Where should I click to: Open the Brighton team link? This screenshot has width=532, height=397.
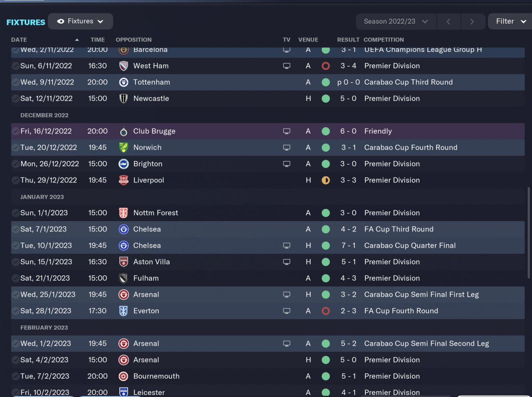(x=148, y=164)
